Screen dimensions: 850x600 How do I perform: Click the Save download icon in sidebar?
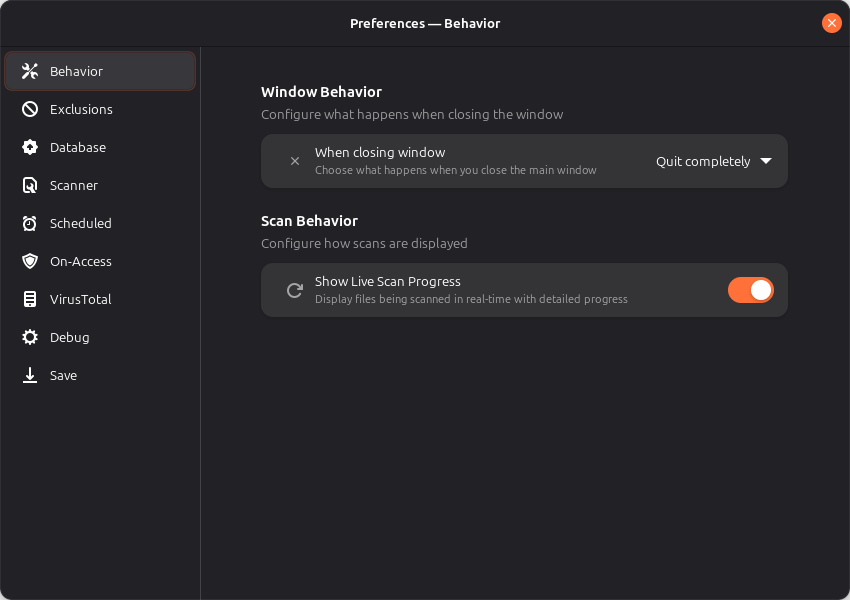[28, 375]
